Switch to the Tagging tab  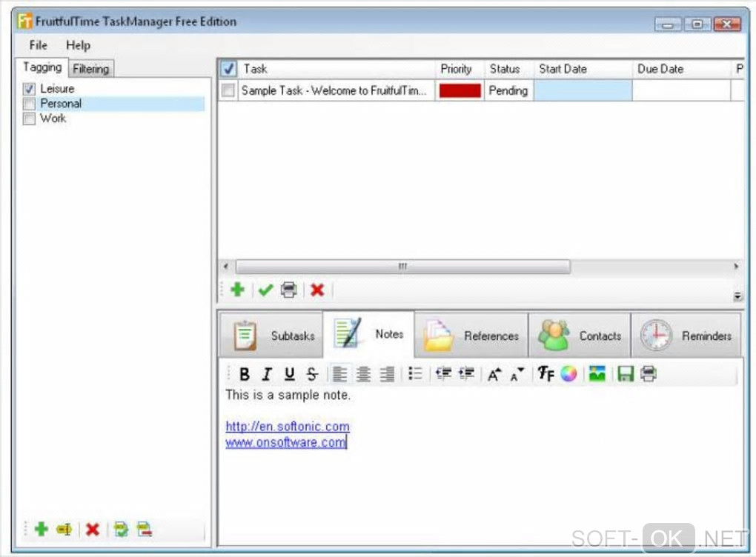click(42, 67)
